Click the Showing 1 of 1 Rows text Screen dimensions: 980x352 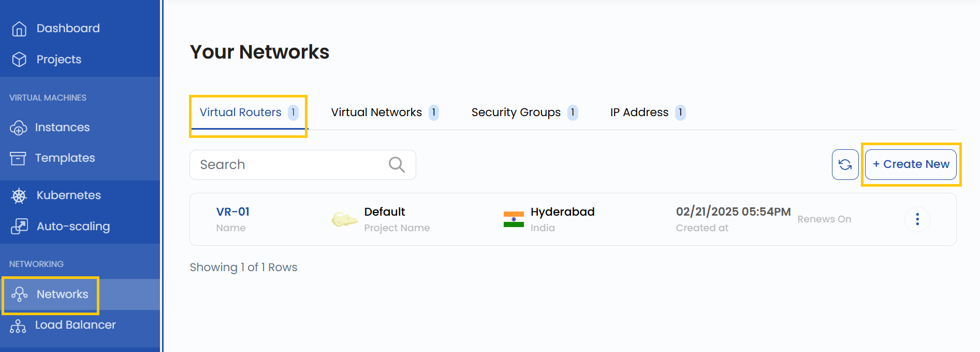click(243, 267)
